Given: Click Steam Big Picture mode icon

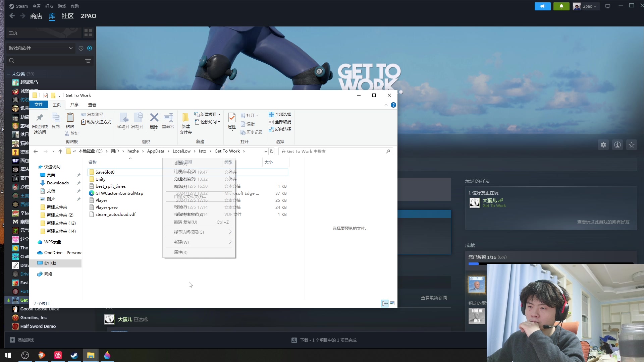Looking at the screenshot, I should coord(607,6).
